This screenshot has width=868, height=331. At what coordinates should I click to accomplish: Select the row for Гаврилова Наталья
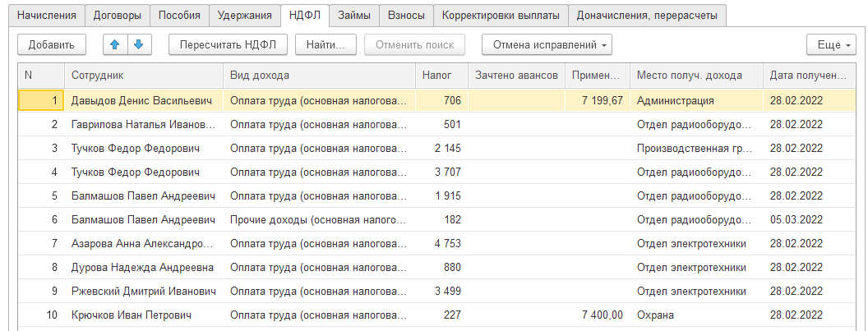tap(144, 125)
